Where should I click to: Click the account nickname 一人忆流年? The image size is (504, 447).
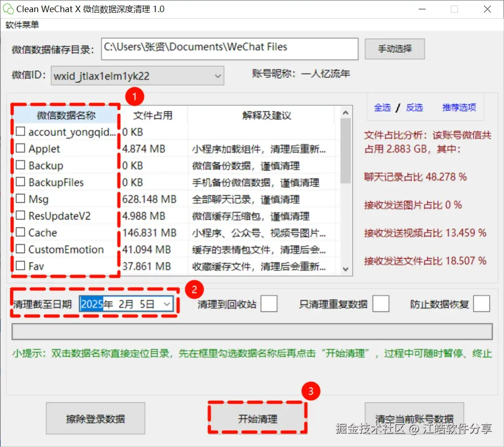click(325, 74)
